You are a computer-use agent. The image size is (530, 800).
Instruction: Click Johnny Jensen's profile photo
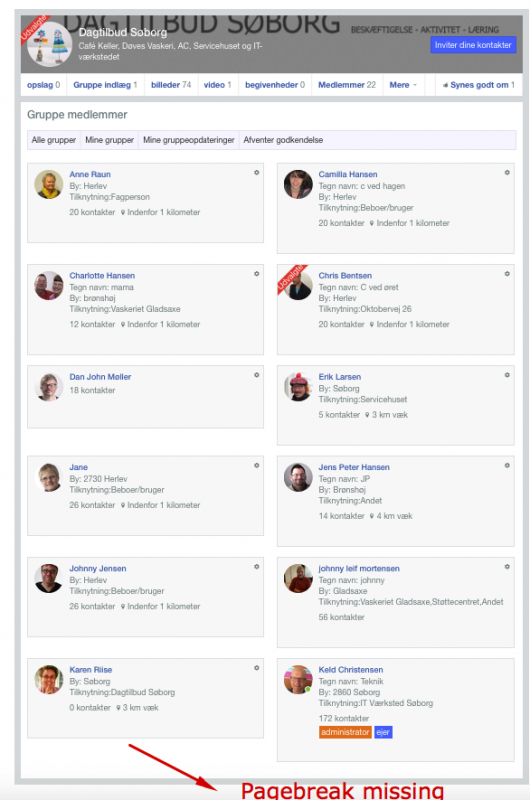(x=48, y=578)
